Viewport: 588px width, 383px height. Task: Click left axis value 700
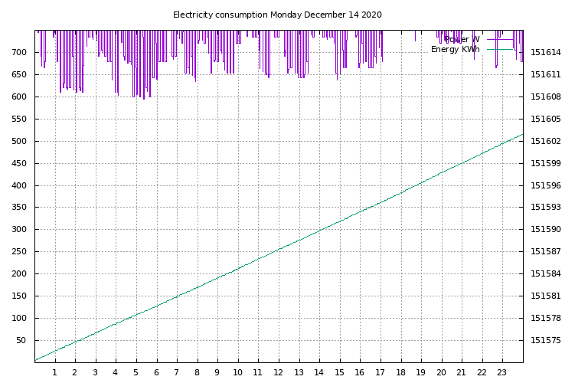pos(19,53)
